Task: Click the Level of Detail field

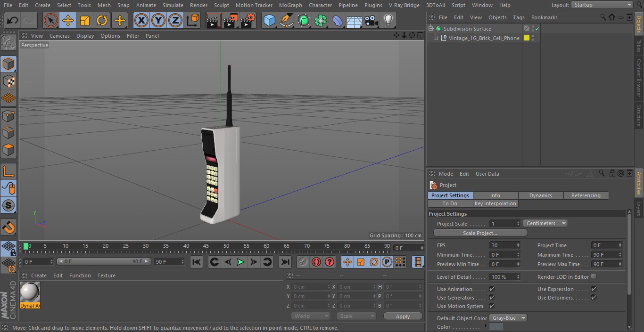Action: point(504,277)
